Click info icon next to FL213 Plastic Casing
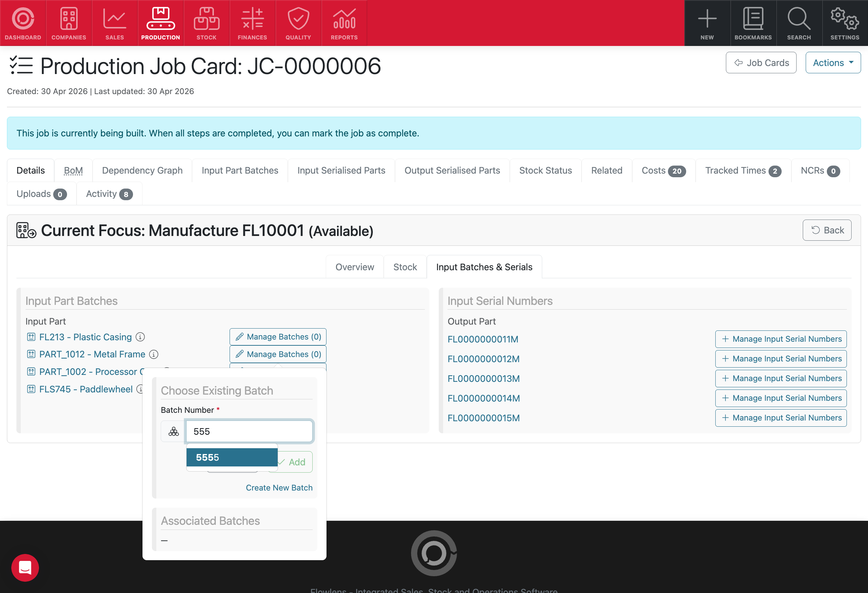Viewport: 868px width, 593px height. pos(140,337)
